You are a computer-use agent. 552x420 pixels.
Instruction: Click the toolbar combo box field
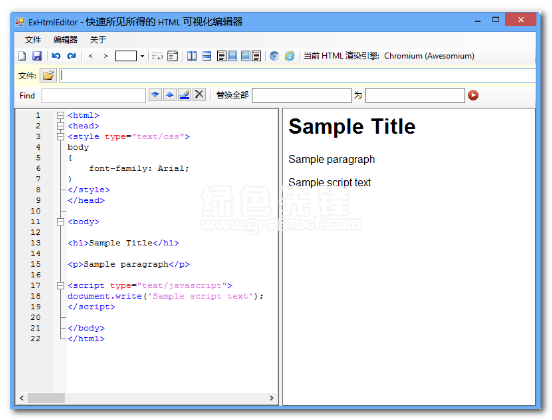pyautogui.click(x=126, y=56)
